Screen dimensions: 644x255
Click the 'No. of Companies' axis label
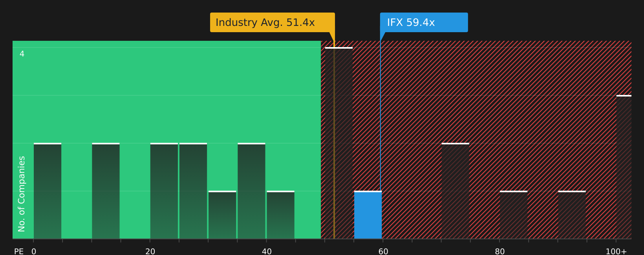[x=22, y=194]
